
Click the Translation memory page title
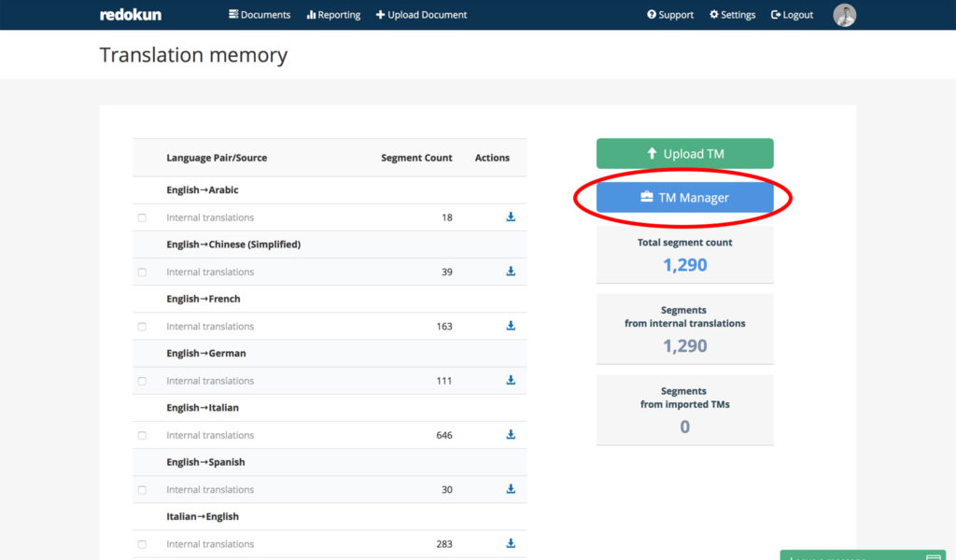click(x=193, y=55)
